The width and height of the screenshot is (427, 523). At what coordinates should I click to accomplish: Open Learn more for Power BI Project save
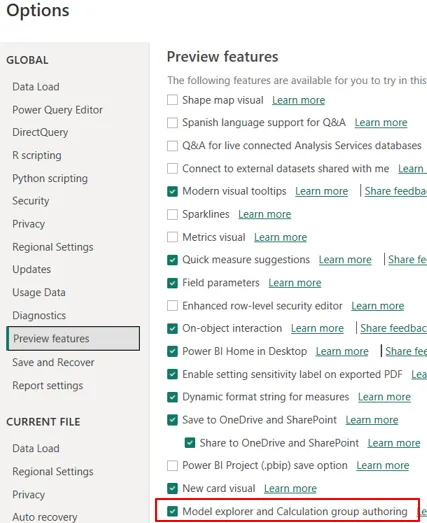tap(382, 466)
